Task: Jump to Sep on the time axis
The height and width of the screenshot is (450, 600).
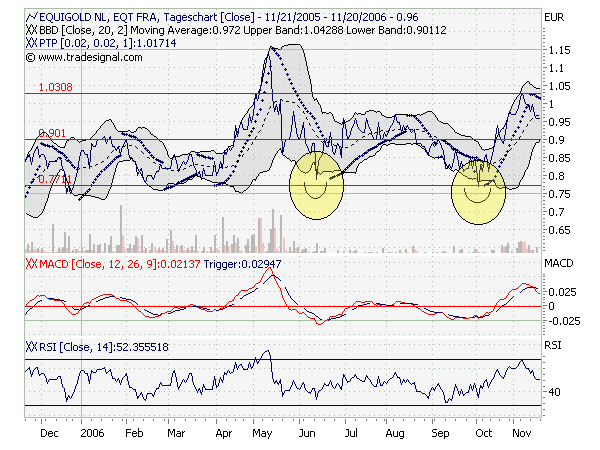Action: [439, 435]
